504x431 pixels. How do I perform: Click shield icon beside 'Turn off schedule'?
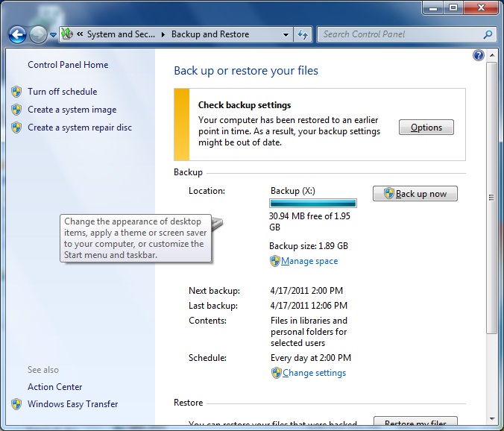(16, 92)
